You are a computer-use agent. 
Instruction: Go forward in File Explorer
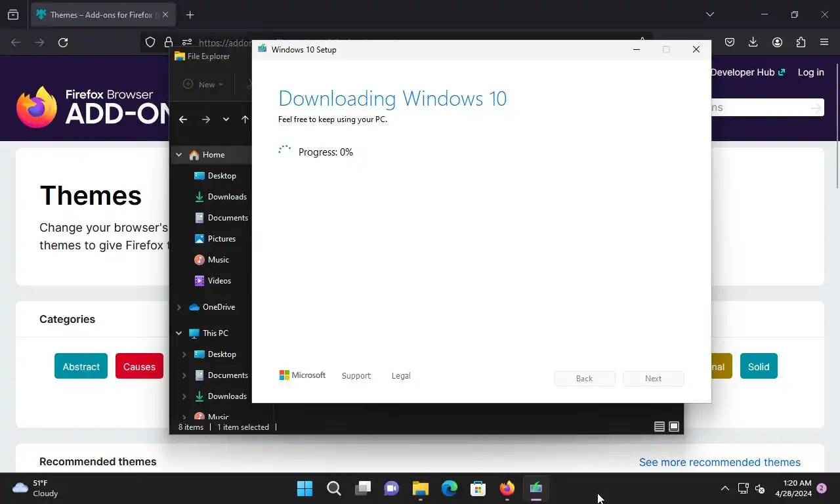206,119
